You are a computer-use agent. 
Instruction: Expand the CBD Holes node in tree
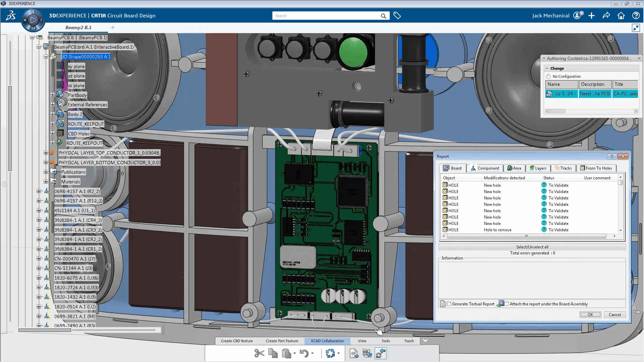click(x=52, y=133)
